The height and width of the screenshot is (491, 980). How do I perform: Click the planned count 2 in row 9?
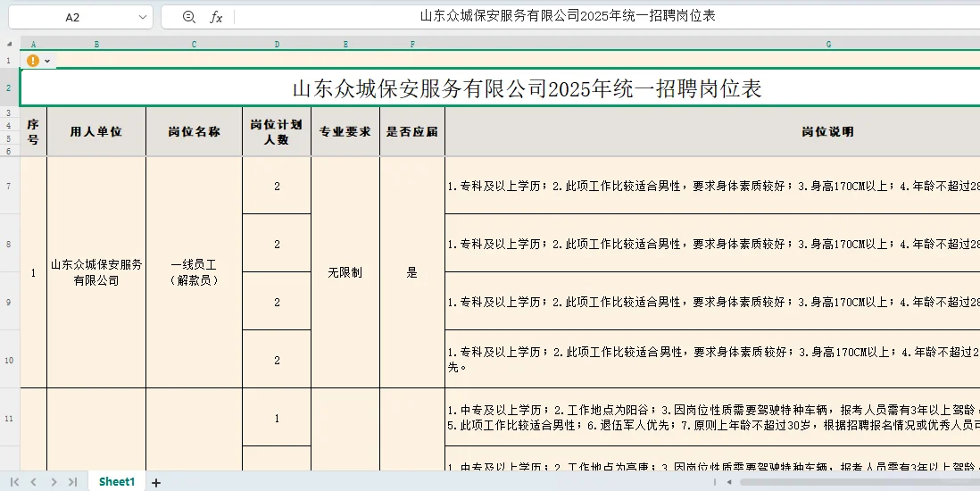click(x=277, y=302)
